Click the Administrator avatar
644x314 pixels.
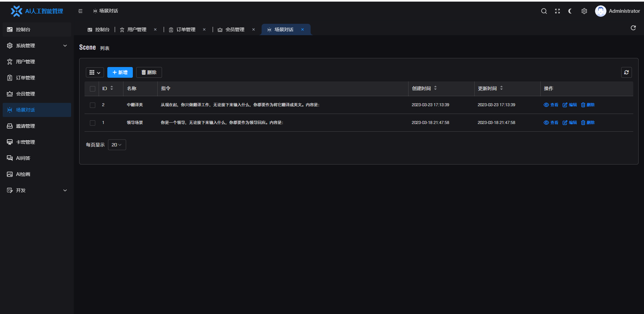point(600,11)
